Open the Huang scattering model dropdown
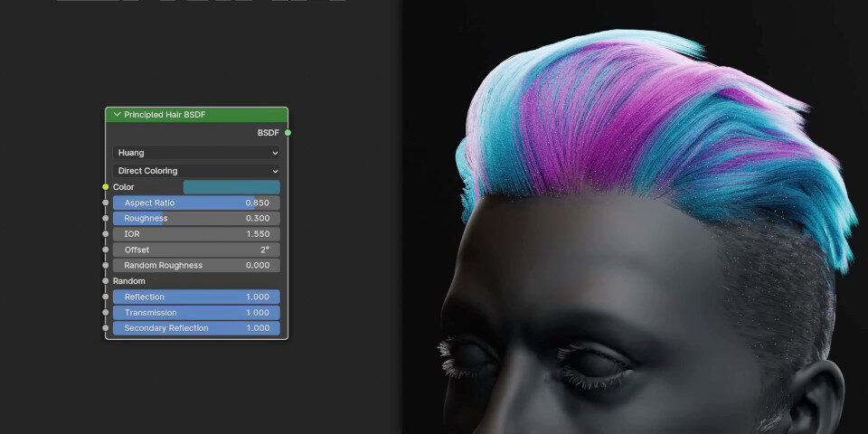This screenshot has height=434, width=868. click(x=196, y=154)
